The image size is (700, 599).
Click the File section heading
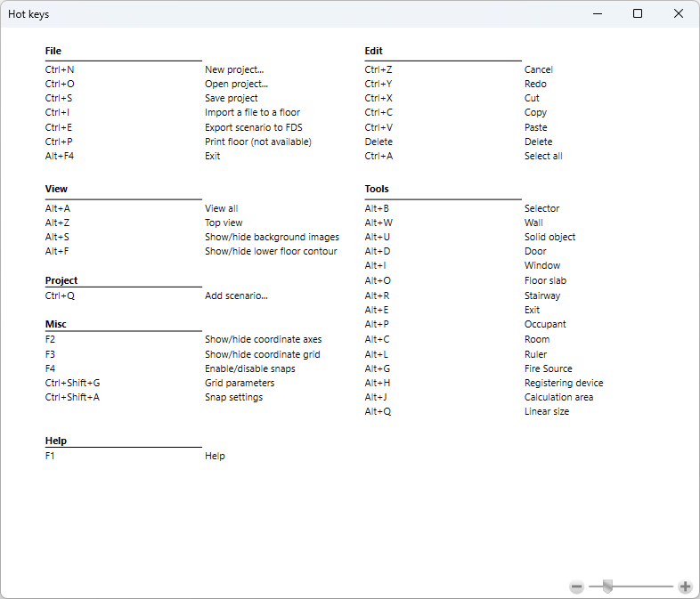pos(53,52)
